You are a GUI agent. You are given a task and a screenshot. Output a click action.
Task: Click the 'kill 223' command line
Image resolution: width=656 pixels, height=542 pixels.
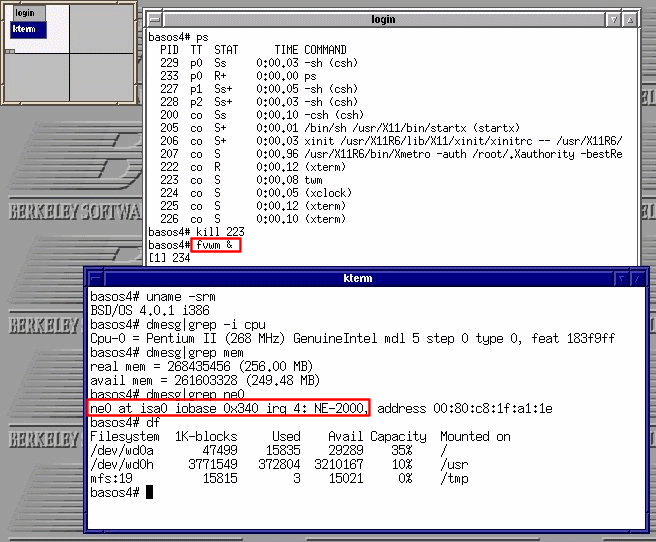pyautogui.click(x=220, y=232)
